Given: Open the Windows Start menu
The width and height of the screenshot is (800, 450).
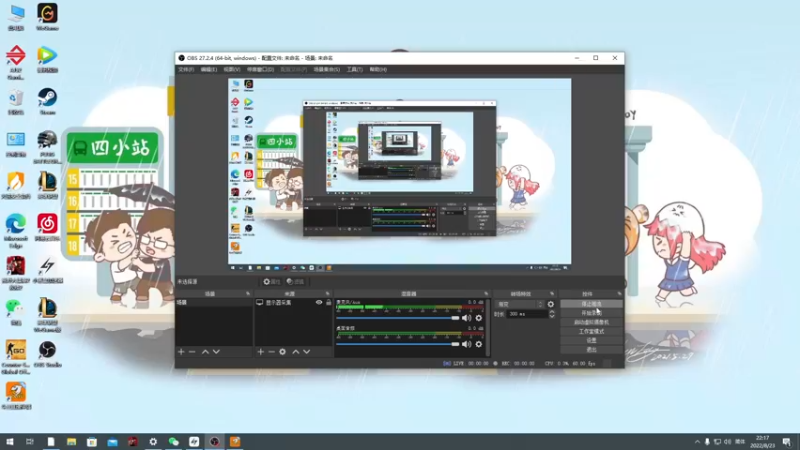Looking at the screenshot, I should point(10,442).
